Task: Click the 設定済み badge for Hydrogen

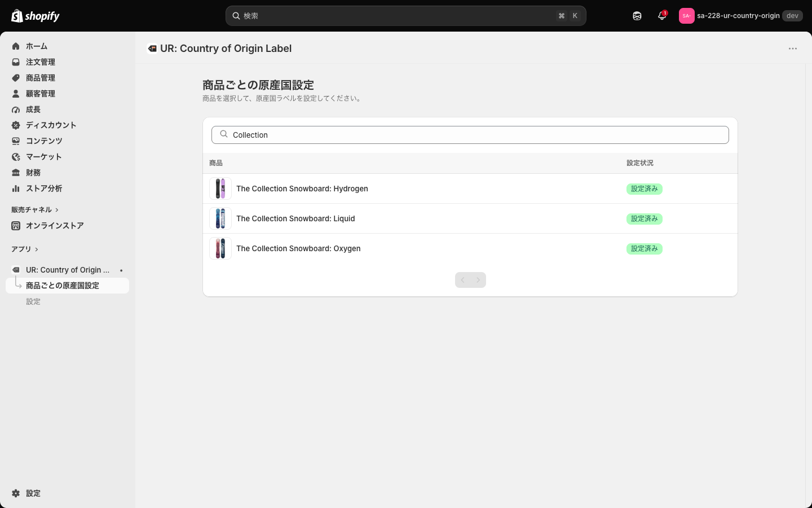Action: (x=645, y=189)
